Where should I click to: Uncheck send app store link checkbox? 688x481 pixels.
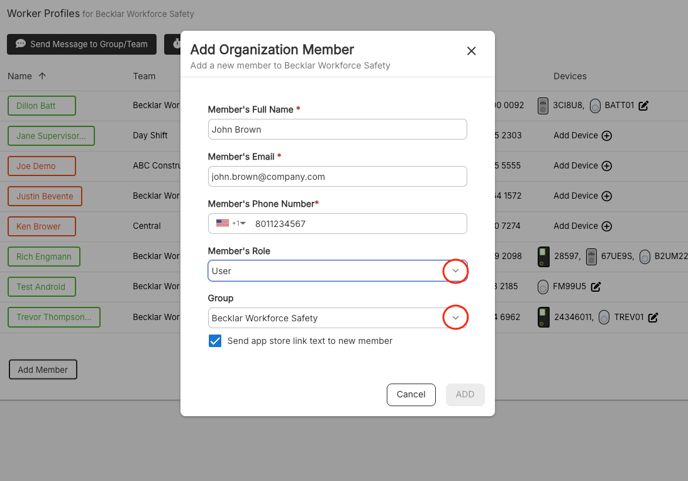pyautogui.click(x=215, y=341)
